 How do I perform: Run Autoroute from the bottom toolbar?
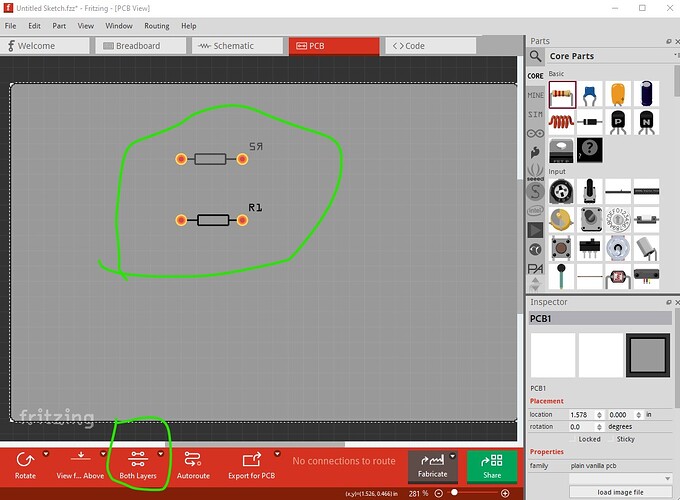(193, 458)
